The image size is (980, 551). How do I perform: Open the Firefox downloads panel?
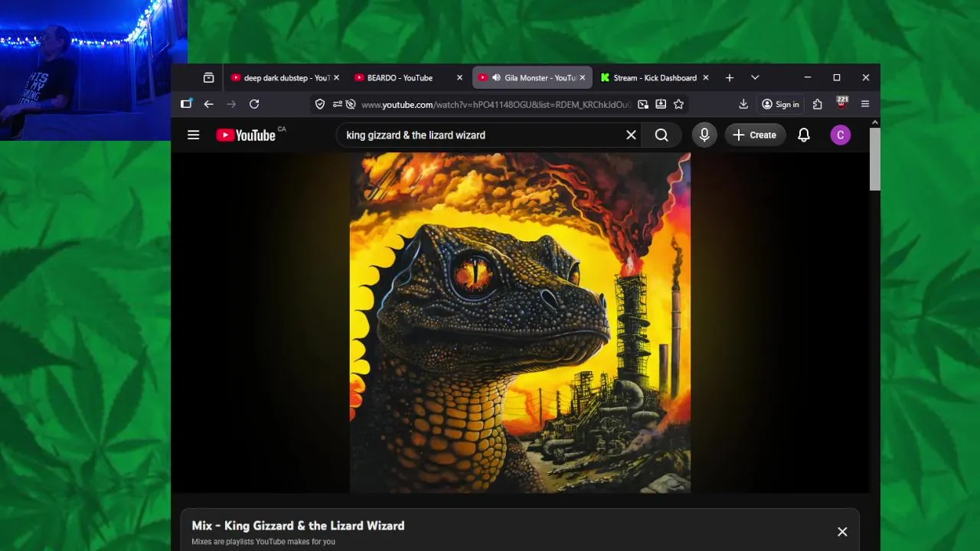743,104
